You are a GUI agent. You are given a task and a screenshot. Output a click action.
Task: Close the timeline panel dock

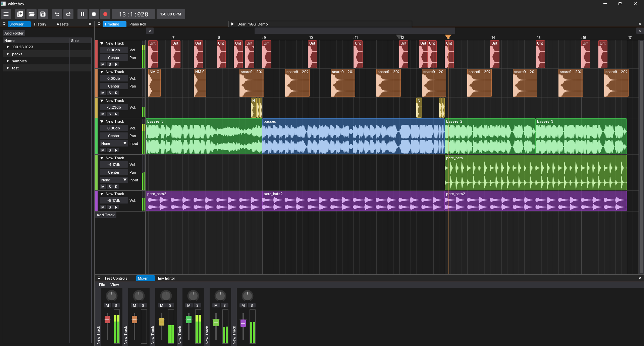[640, 24]
